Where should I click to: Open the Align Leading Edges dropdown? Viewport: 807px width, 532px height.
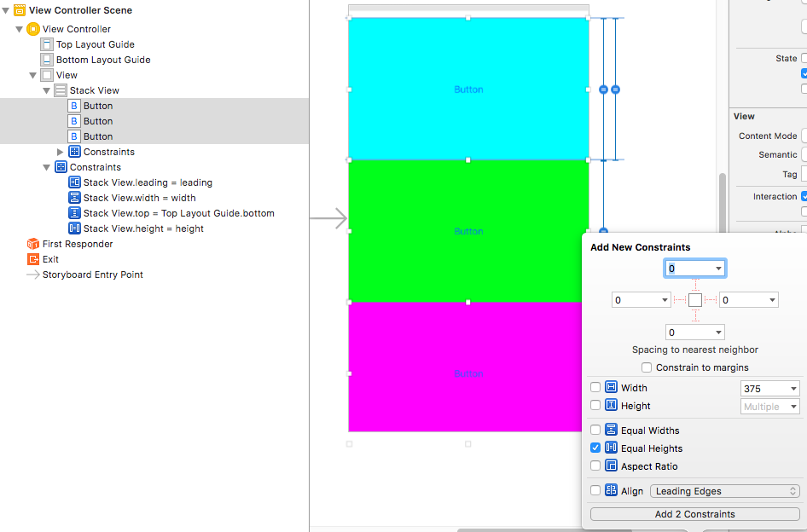tap(724, 491)
